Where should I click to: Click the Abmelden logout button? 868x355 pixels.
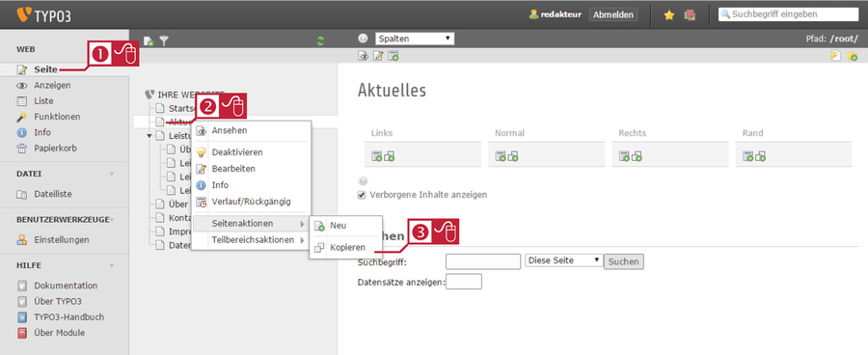click(613, 15)
